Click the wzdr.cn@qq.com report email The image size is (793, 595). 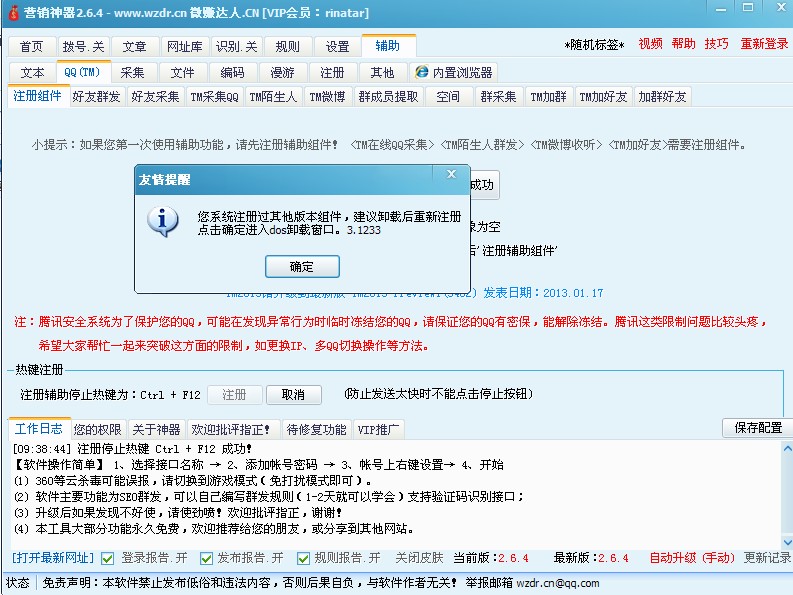pyautogui.click(x=557, y=583)
